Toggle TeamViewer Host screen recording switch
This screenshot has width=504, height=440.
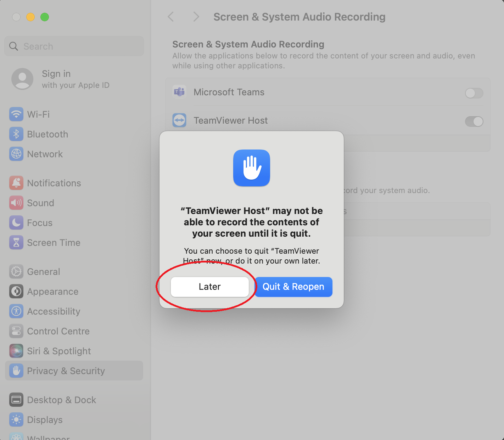[x=474, y=122]
